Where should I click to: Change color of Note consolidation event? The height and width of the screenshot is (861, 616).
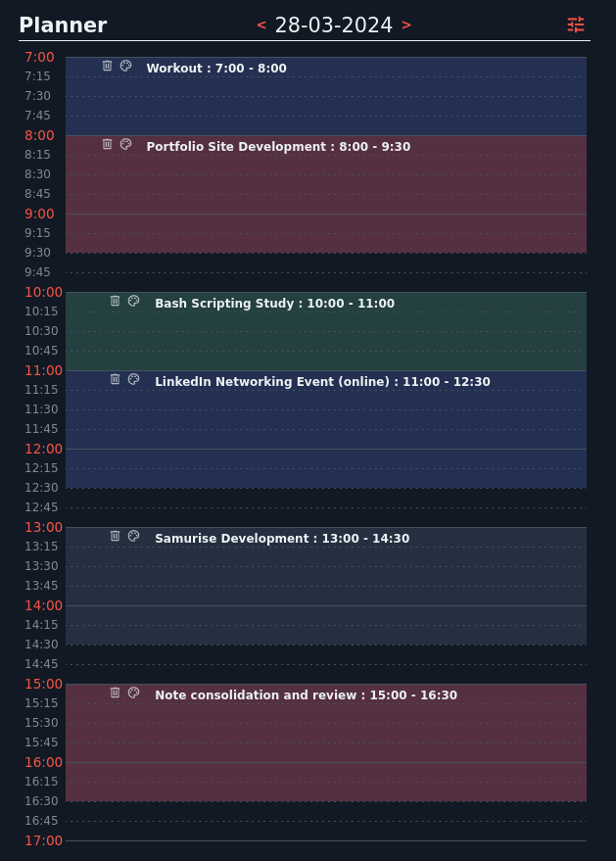coord(133,693)
